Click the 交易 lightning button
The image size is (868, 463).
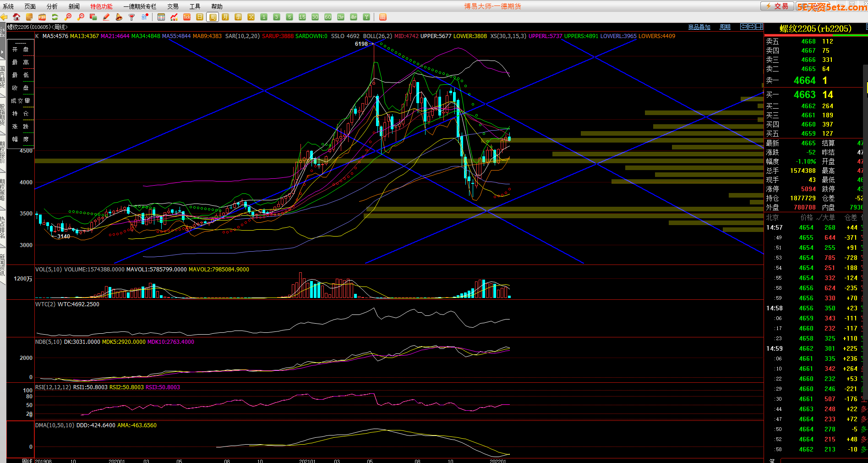click(777, 6)
